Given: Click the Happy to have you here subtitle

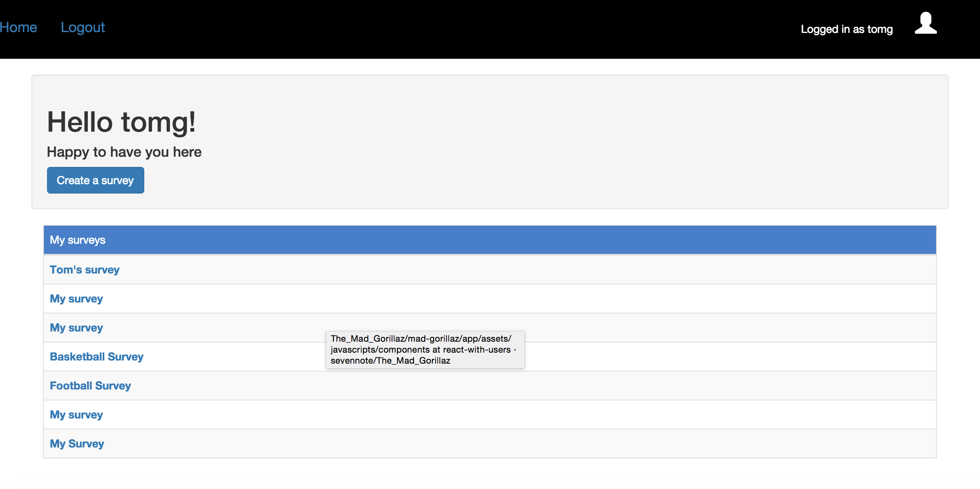Looking at the screenshot, I should click(124, 152).
